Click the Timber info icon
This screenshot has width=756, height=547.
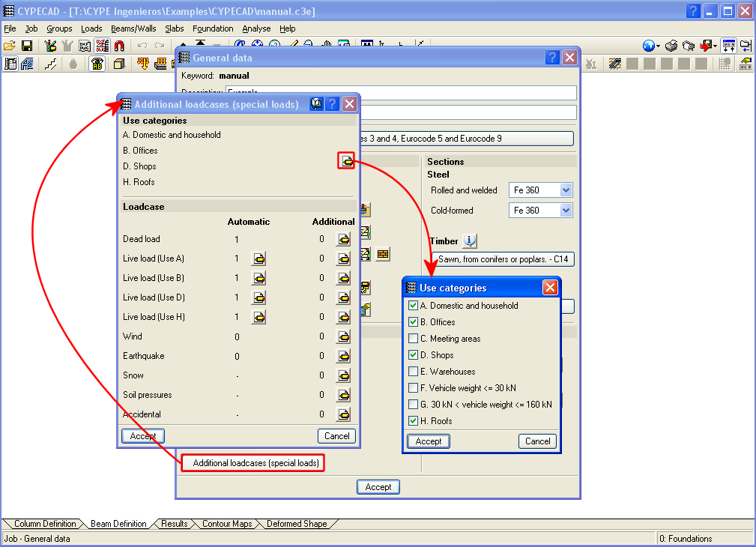click(470, 241)
